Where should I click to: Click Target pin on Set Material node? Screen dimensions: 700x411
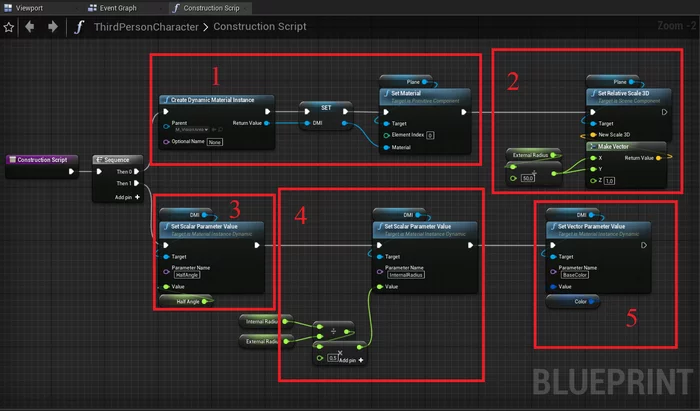[386, 124]
